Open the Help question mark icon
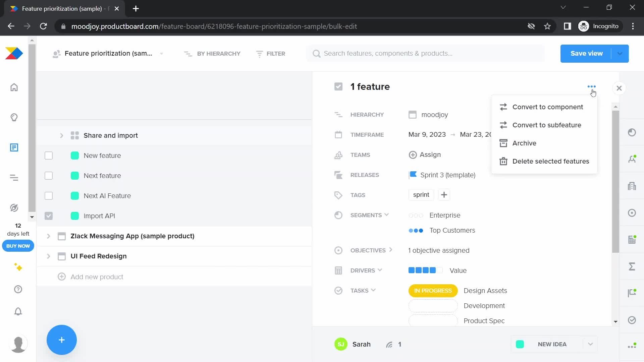 click(x=18, y=289)
